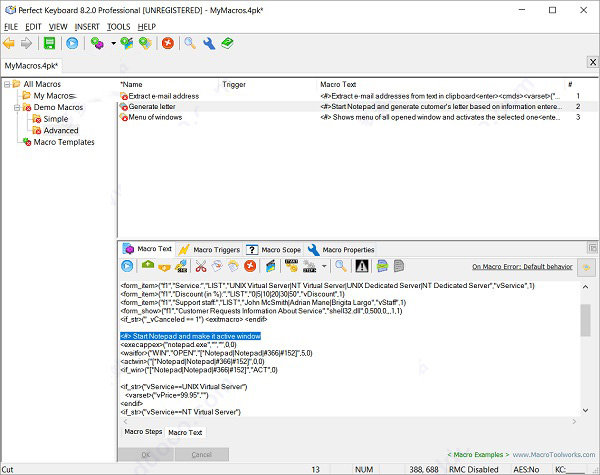
Task: Close the MyMacros.4pk tab with the X button
Action: 593,62
